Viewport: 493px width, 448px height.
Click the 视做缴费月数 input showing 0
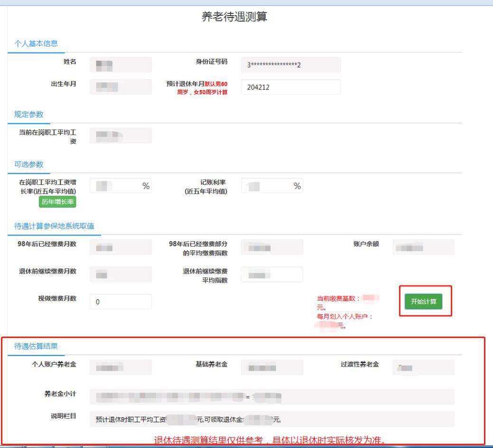(120, 301)
